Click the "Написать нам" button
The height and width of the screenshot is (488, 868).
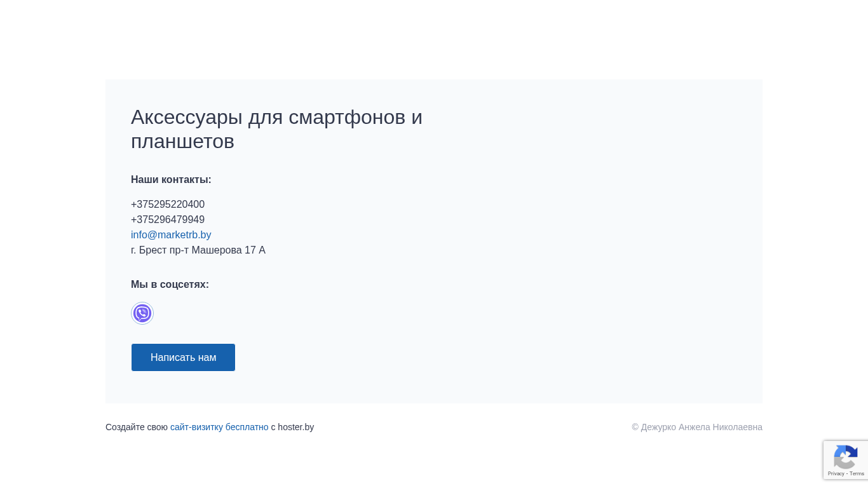click(x=183, y=357)
